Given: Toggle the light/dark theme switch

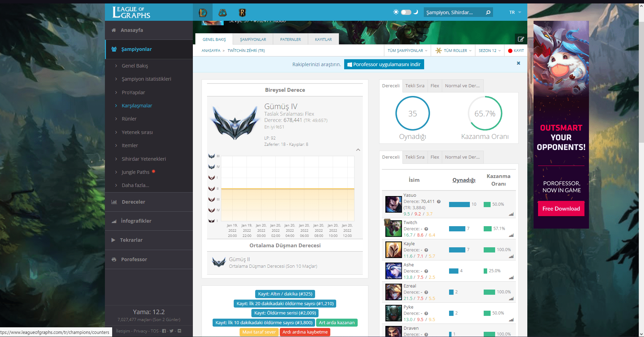Looking at the screenshot, I should click(x=406, y=12).
